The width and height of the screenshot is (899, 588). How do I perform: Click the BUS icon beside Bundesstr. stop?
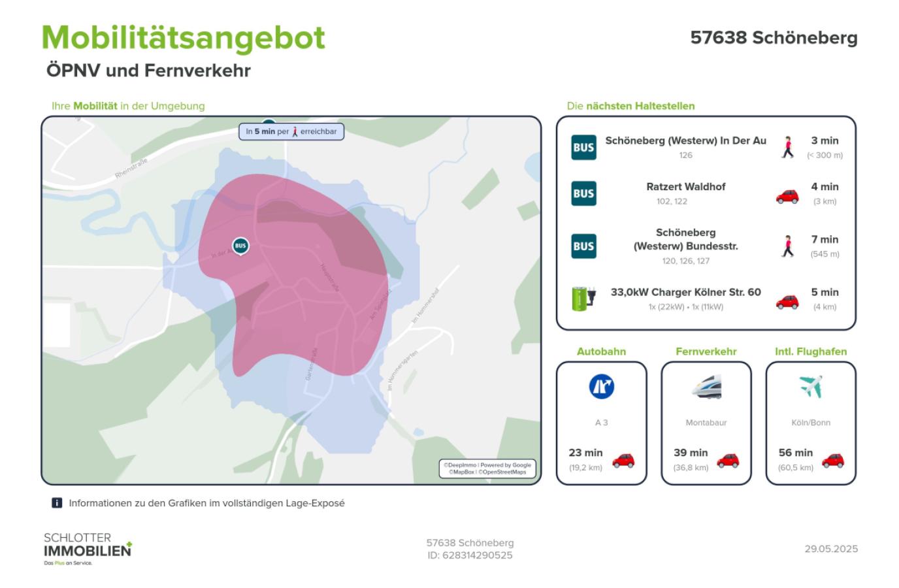click(583, 246)
